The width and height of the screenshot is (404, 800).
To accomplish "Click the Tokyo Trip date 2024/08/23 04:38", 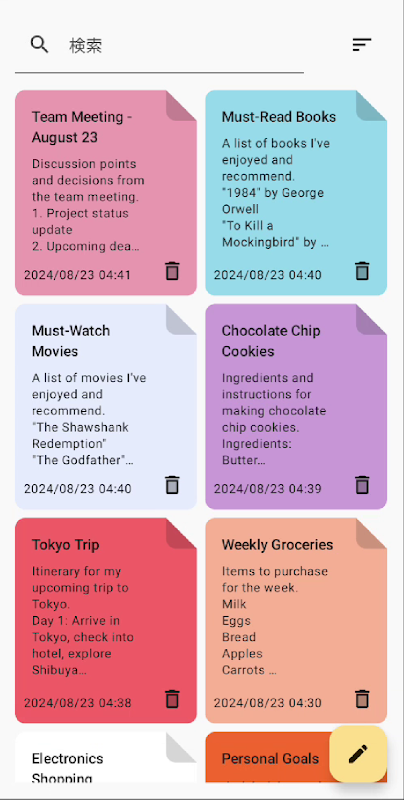I will click(78, 703).
